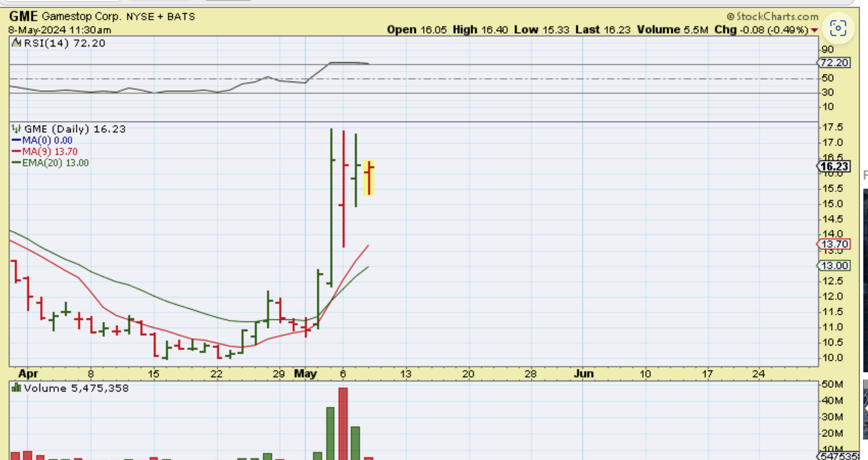Click the 16.23 last price tag
The height and width of the screenshot is (460, 868).
[x=834, y=167]
